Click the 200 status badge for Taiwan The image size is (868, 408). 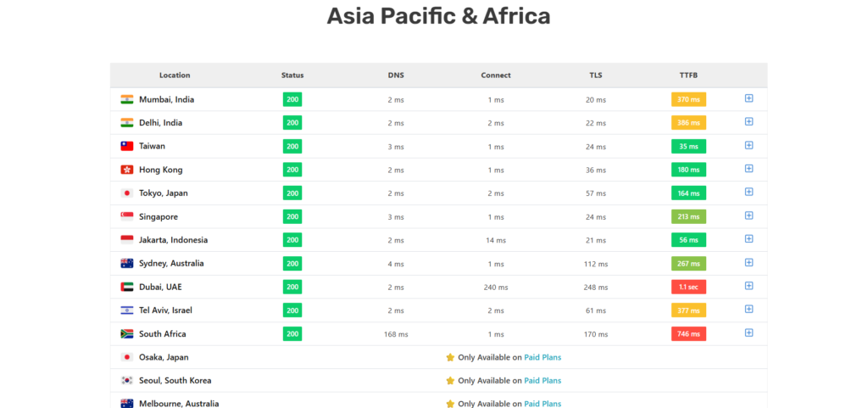(x=292, y=146)
